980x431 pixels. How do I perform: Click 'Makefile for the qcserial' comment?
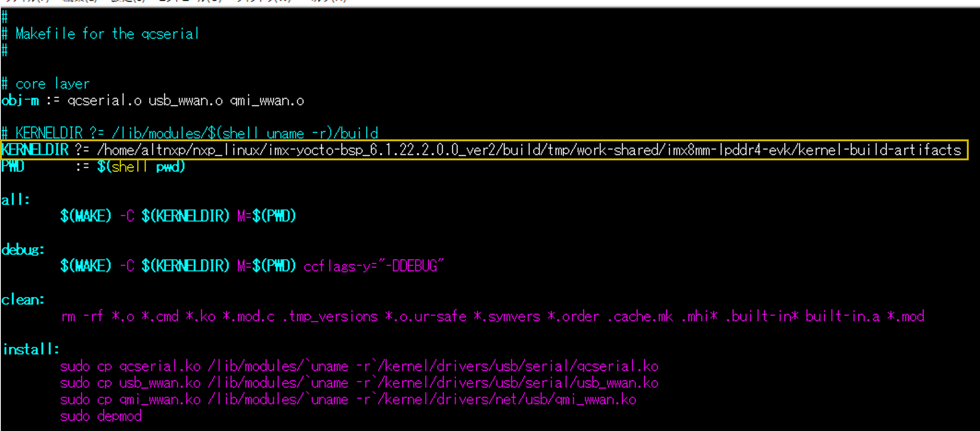tap(107, 34)
